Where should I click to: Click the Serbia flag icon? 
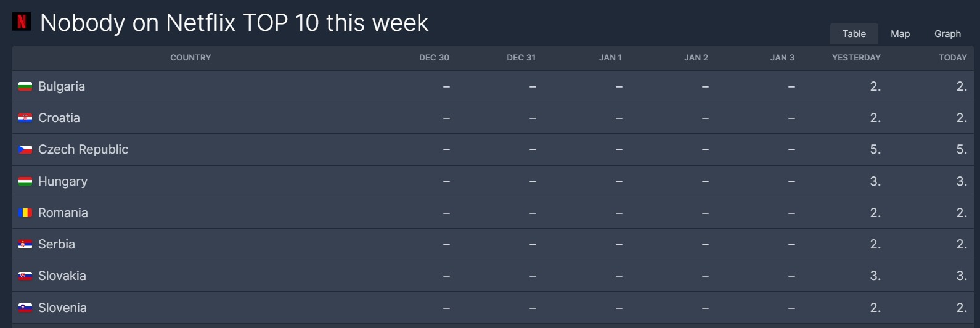pos(25,244)
